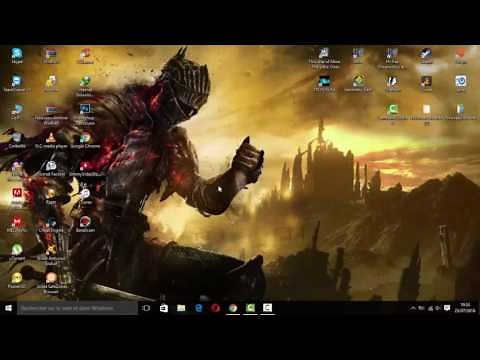Screen dimensions: 480x360
Task: Launch Microsoft Edge from the taskbar
Action: 198,308
